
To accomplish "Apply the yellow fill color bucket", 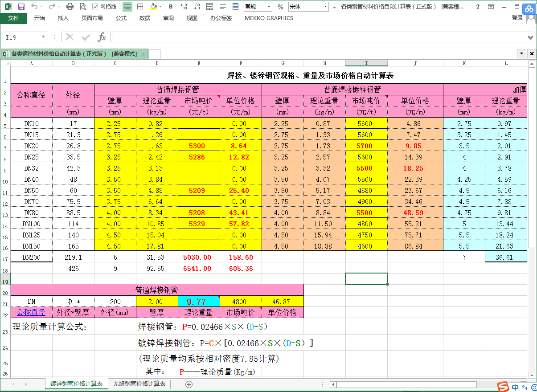I will [153, 7].
